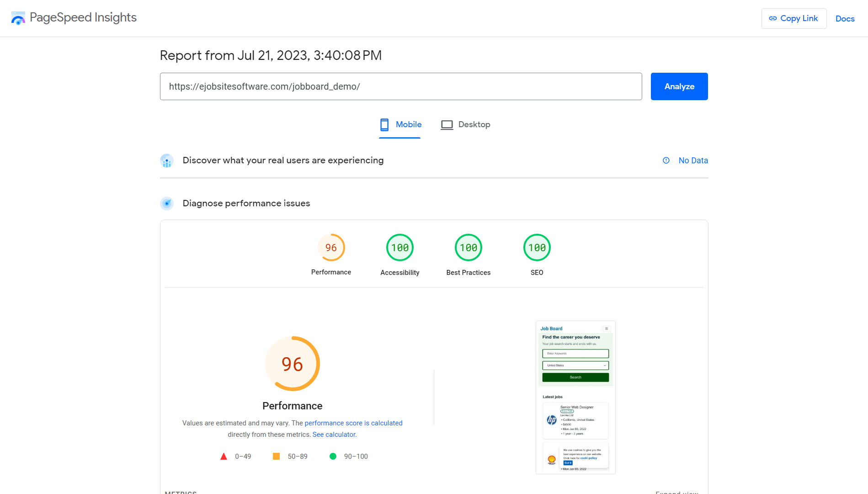This screenshot has width=868, height=494.
Task: Click the field data users icon near Discover section
Action: (167, 161)
